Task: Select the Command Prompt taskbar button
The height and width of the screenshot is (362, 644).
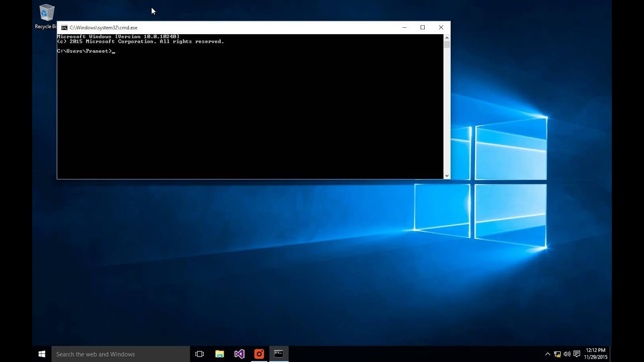Action: tap(279, 354)
